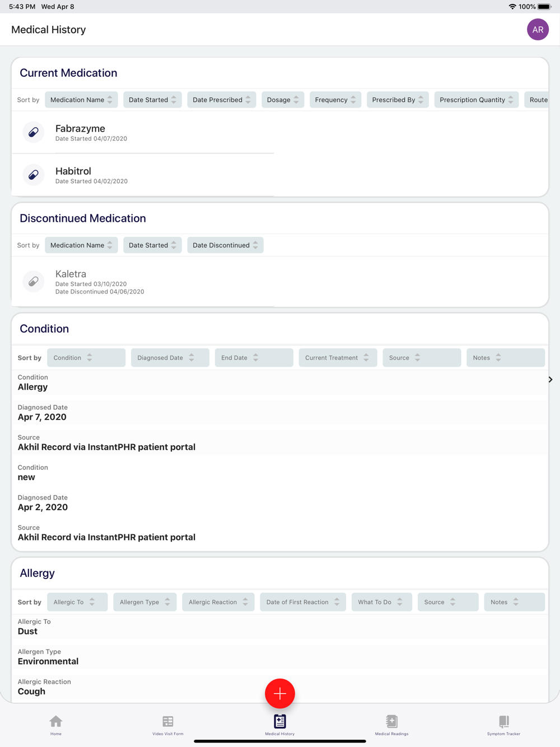Tap the red add (plus) button
The width and height of the screenshot is (560, 747).
point(280,693)
